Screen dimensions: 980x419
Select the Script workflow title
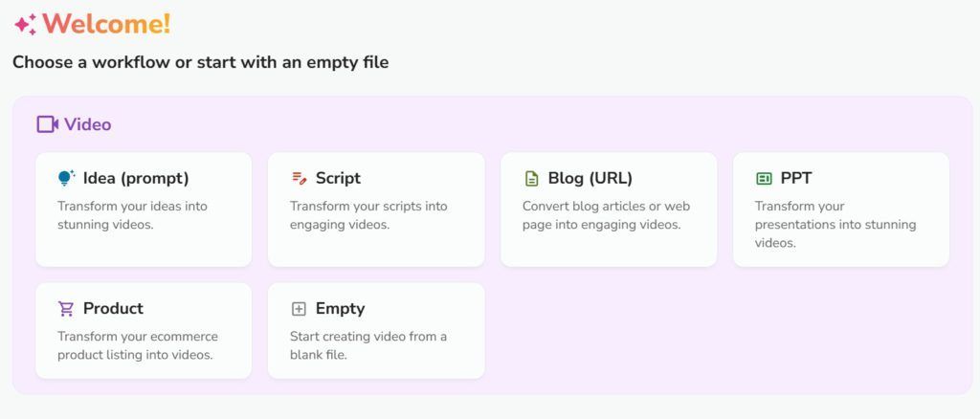338,178
